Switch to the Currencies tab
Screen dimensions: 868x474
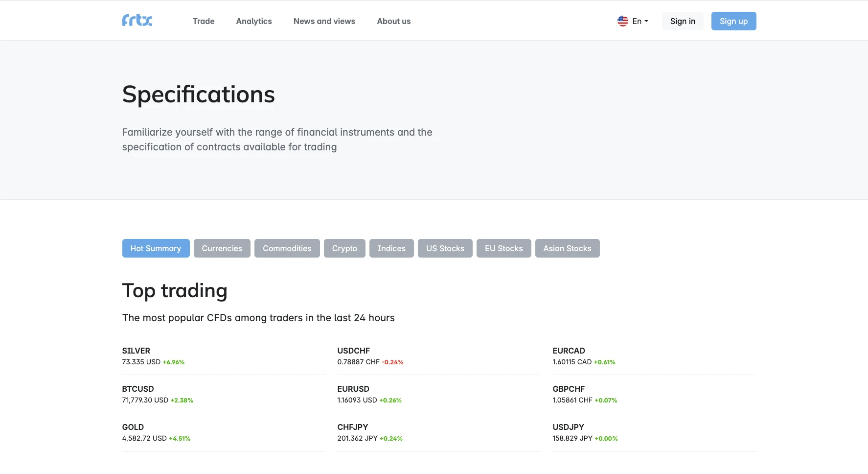[x=222, y=248]
